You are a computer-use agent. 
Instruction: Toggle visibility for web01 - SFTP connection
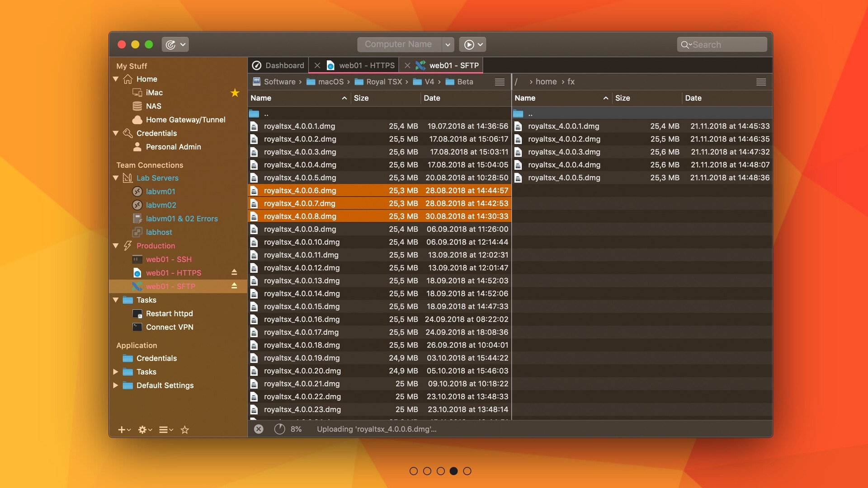point(234,286)
